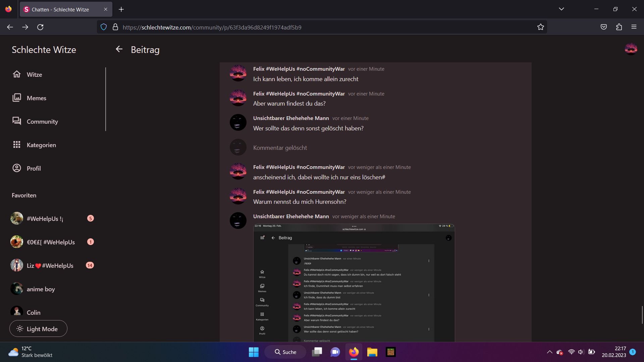This screenshot has height=362, width=644.
Task: Open the posted screenshot image
Action: click(x=354, y=283)
